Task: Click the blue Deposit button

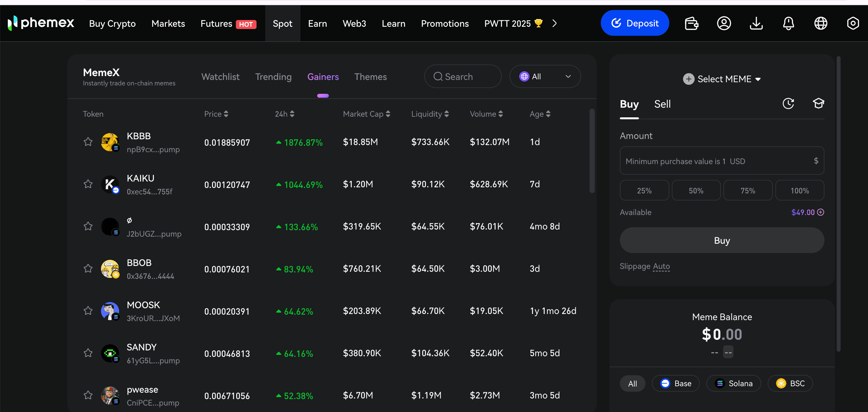Action: [634, 23]
